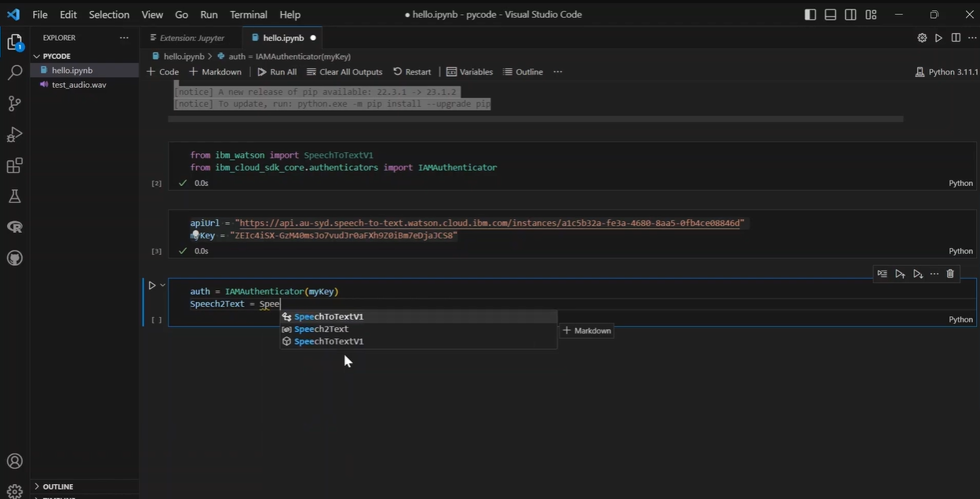Screen dimensions: 980x499
Task: Open Explorer more actions ellipsis
Action: tap(124, 38)
